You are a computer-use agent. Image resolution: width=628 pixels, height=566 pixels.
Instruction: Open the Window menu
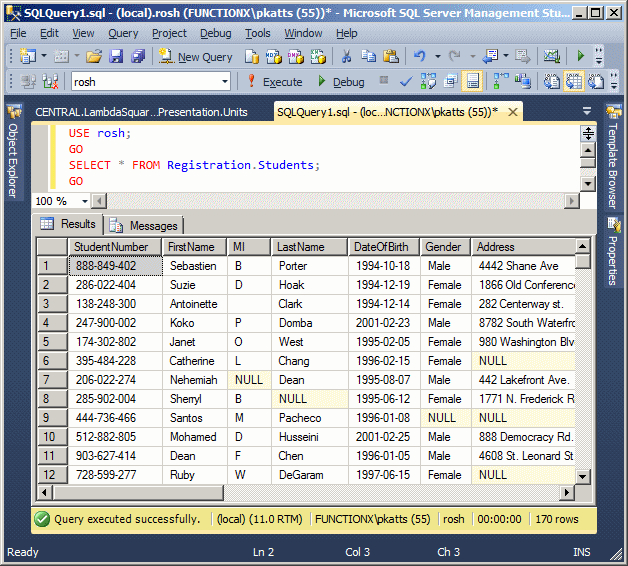[303, 33]
